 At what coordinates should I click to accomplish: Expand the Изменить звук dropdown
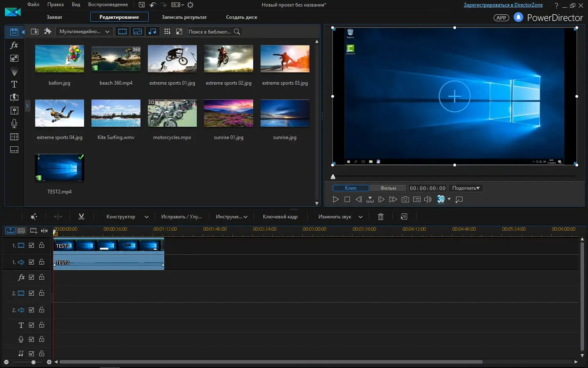click(x=360, y=217)
